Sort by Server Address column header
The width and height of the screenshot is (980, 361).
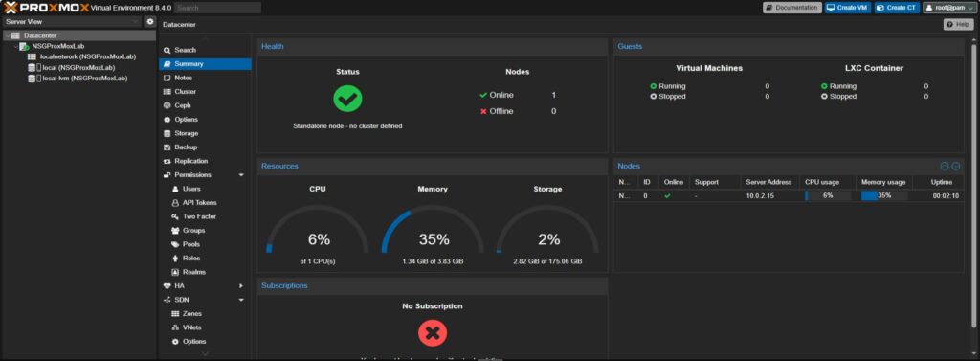tap(768, 182)
